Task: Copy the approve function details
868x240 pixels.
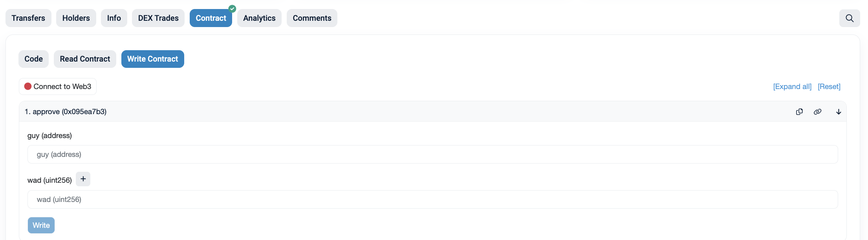Action: point(799,112)
